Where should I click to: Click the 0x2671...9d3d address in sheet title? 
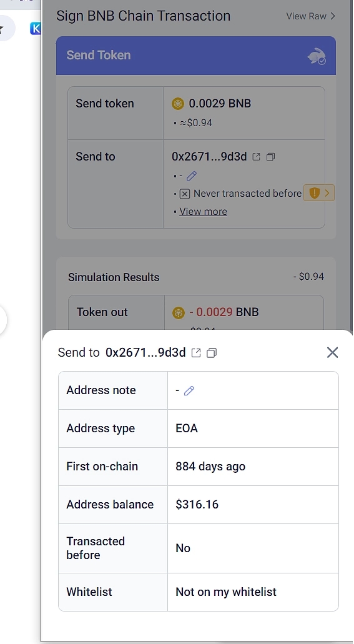click(145, 352)
